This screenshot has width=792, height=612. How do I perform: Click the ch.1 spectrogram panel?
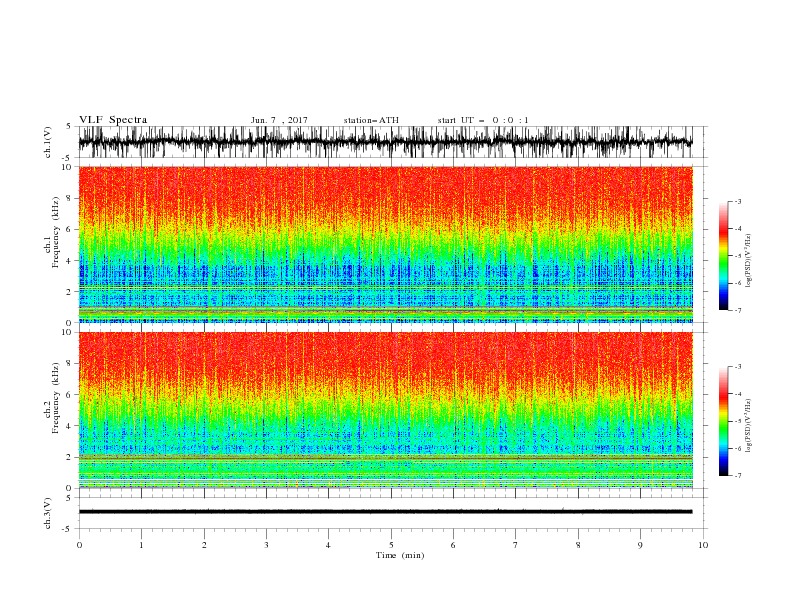(385, 244)
